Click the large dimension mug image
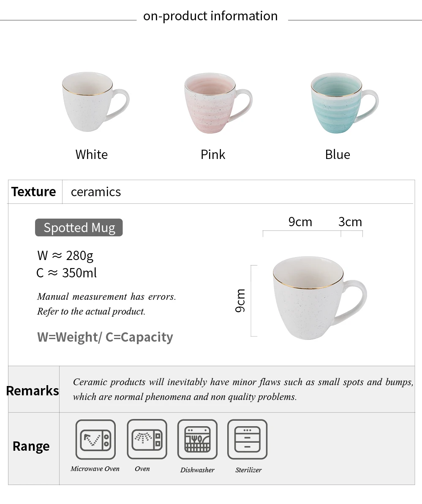This screenshot has height=504, width=422. (x=320, y=298)
